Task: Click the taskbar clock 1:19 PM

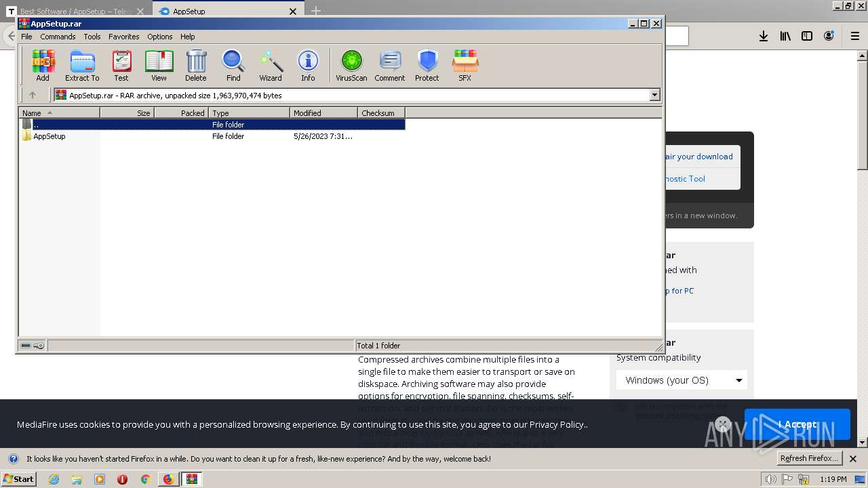Action: click(833, 479)
